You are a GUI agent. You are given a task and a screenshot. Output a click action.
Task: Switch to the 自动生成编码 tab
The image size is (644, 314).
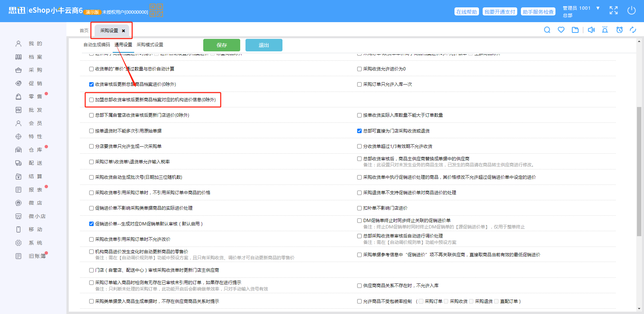tap(97, 45)
